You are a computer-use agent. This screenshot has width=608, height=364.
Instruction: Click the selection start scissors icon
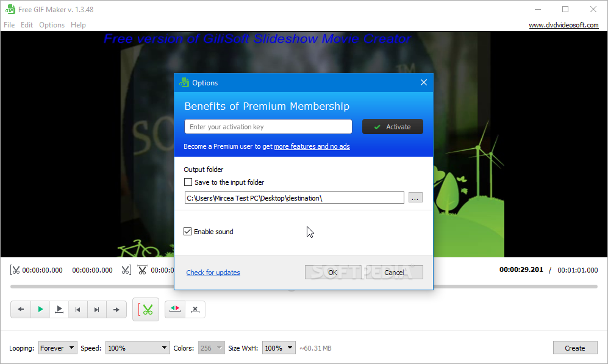[x=15, y=270]
